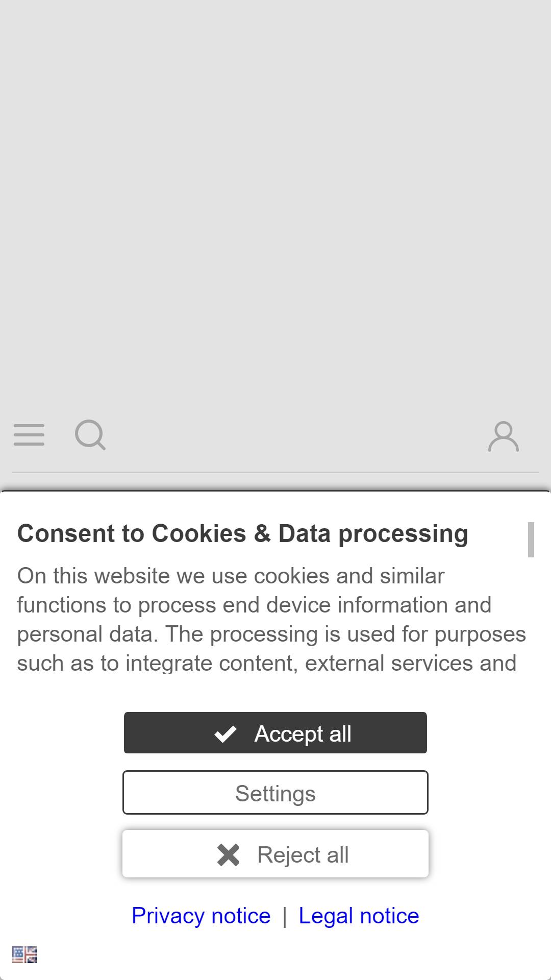The image size is (551, 980).
Task: Click the consent text scrollbar thumb
Action: (531, 540)
